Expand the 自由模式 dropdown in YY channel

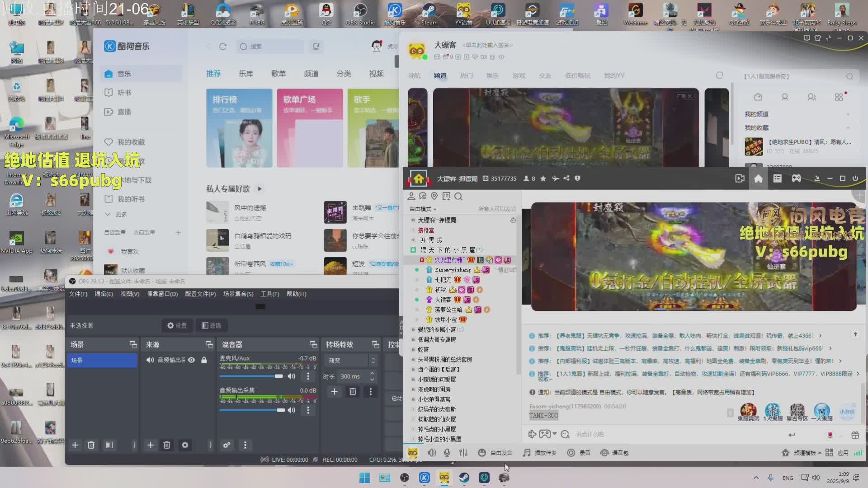tap(423, 209)
